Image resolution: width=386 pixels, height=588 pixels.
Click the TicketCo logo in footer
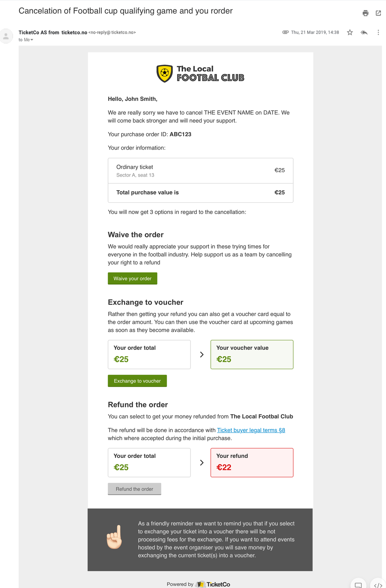pyautogui.click(x=213, y=584)
